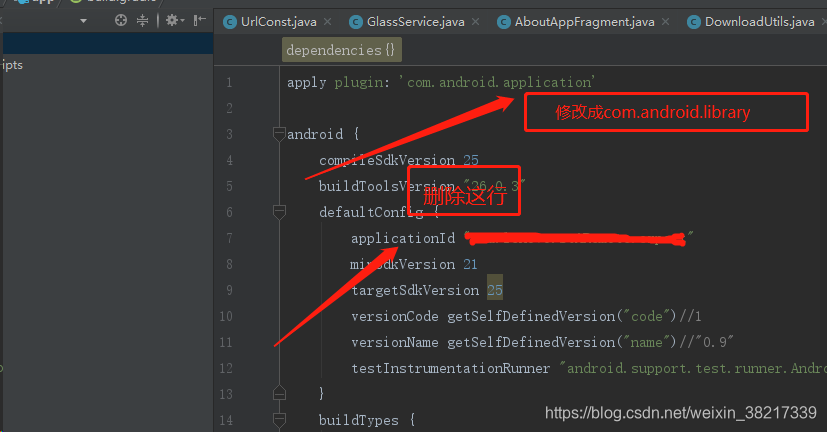
Task: Switch to the AboutAppFragment.java tab
Action: (584, 22)
